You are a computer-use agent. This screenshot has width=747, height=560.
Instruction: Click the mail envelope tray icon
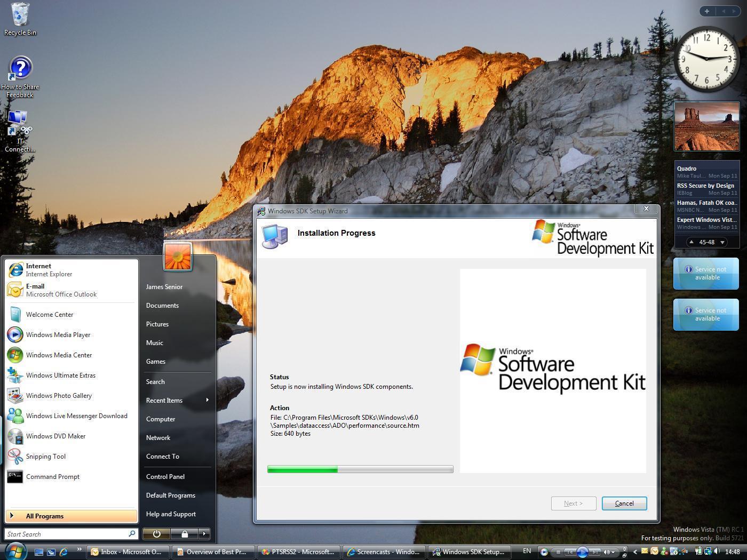pos(645,551)
